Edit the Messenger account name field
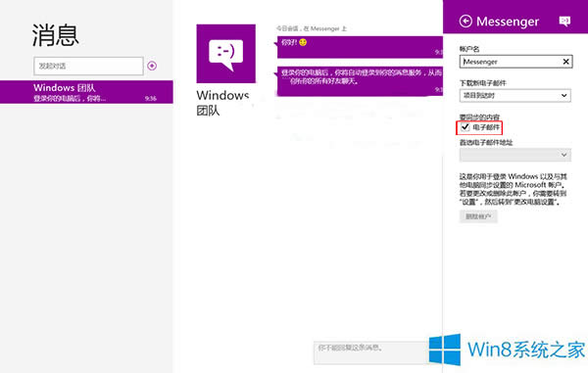Image resolution: width=588 pixels, height=373 pixels. coord(515,62)
